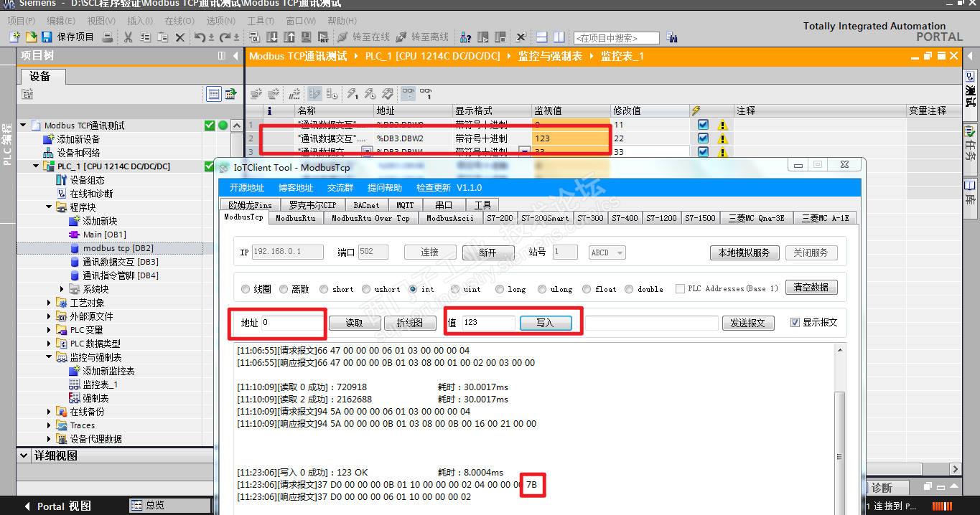
Task: Click 转至离线 go offline button
Action: (x=422, y=37)
